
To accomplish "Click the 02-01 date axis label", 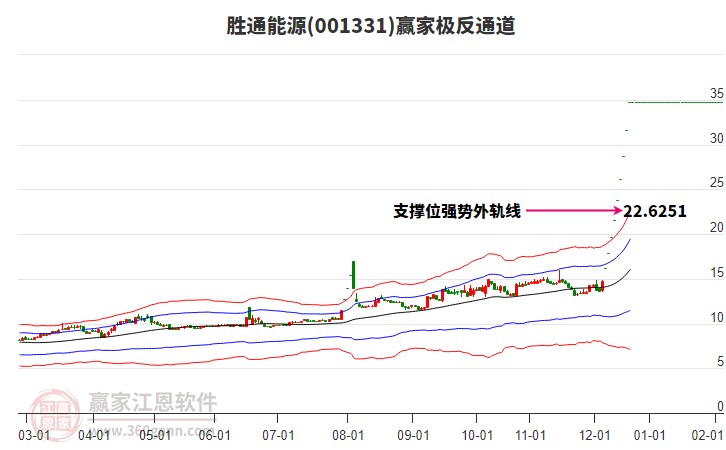I will (x=707, y=436).
